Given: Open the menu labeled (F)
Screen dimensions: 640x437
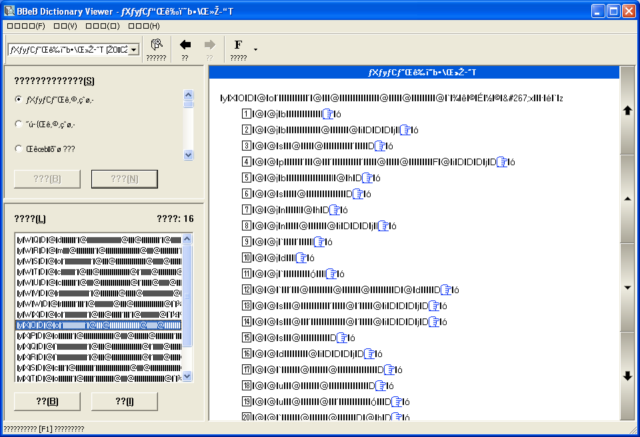Looking at the screenshot, I should tap(26, 26).
